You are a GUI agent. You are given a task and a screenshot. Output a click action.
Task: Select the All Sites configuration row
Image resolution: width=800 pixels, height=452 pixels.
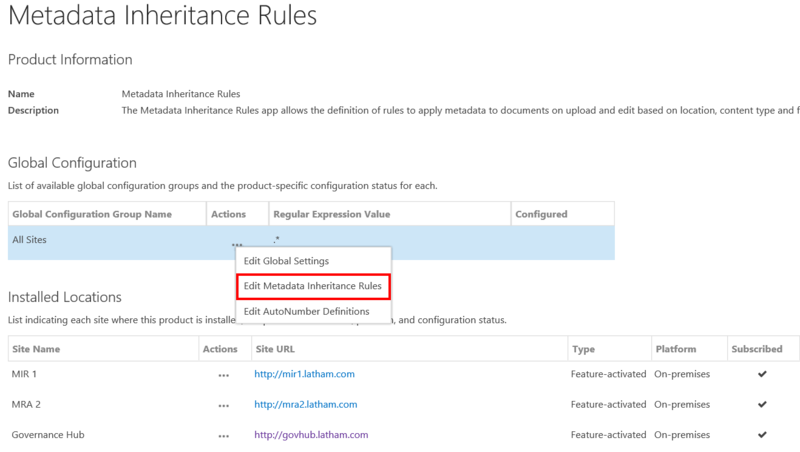click(x=100, y=241)
